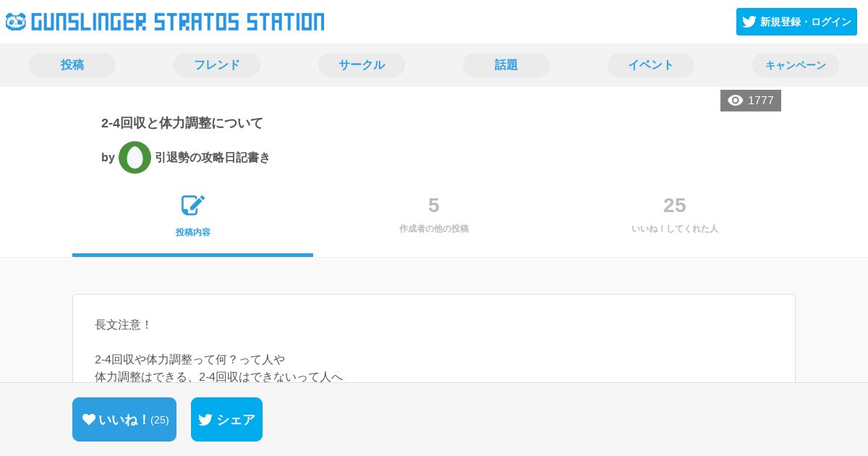
Task: Click the Twitter bird on the login button
Action: [x=749, y=22]
